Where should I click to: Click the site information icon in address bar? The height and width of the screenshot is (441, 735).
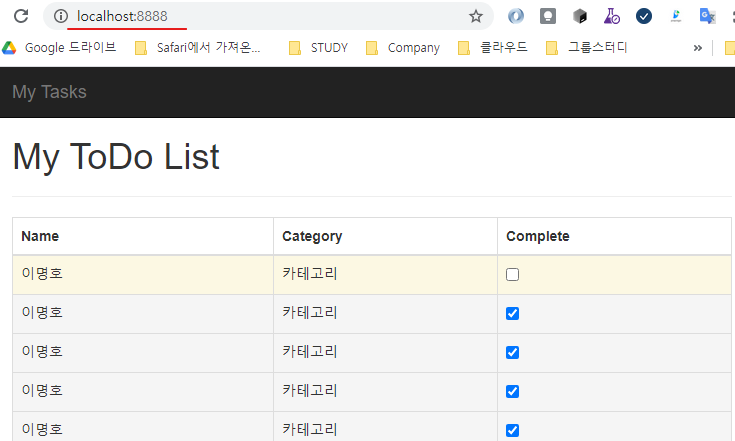tap(60, 16)
